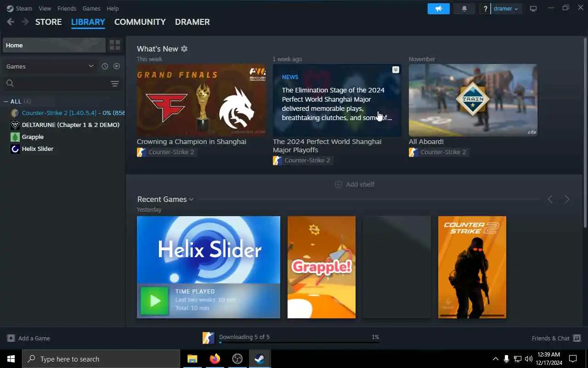Collapse the ALL games category
588x368 pixels.
(6, 101)
